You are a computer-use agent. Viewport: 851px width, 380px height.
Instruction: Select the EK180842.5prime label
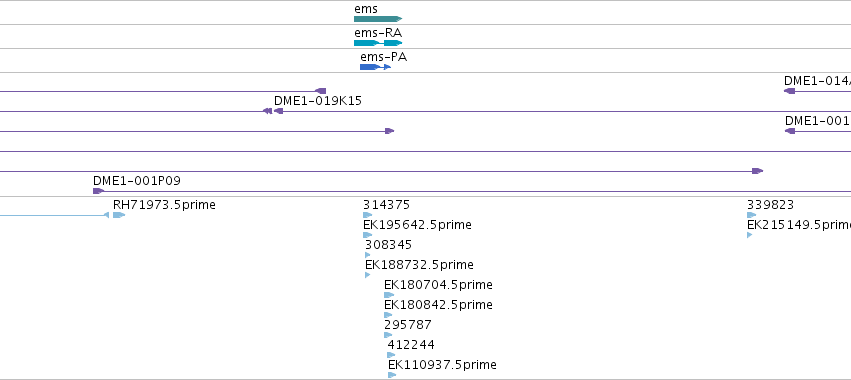(438, 305)
